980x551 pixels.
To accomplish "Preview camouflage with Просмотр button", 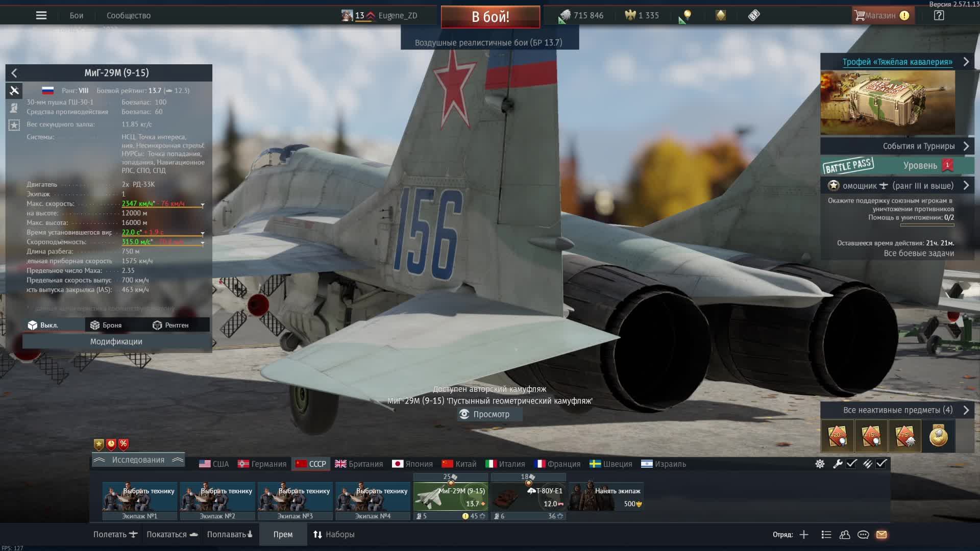I will pyautogui.click(x=490, y=414).
